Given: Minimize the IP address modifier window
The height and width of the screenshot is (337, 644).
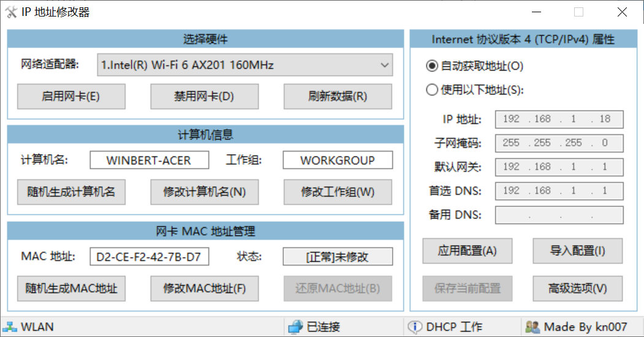Looking at the screenshot, I should pyautogui.click(x=536, y=12).
